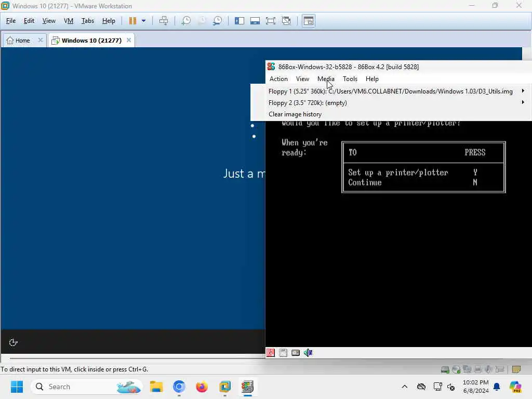The image size is (532, 399).
Task: Open File Explorer from the taskbar
Action: (x=156, y=387)
